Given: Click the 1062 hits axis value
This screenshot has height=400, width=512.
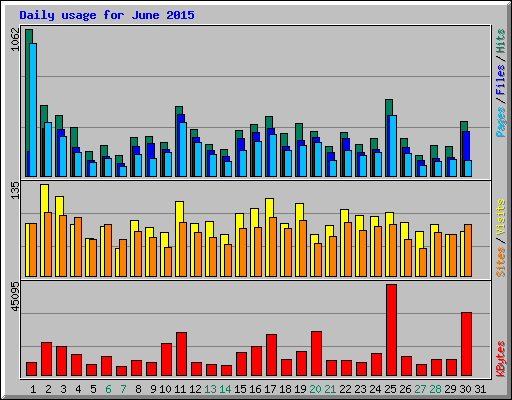Looking at the screenshot, I should click(x=15, y=40).
